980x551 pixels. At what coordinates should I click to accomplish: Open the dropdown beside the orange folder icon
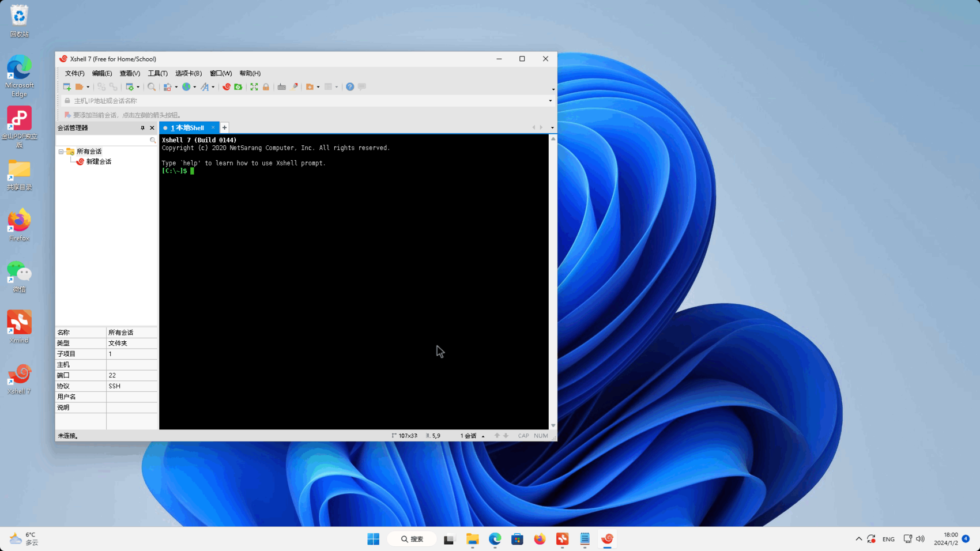coord(318,87)
